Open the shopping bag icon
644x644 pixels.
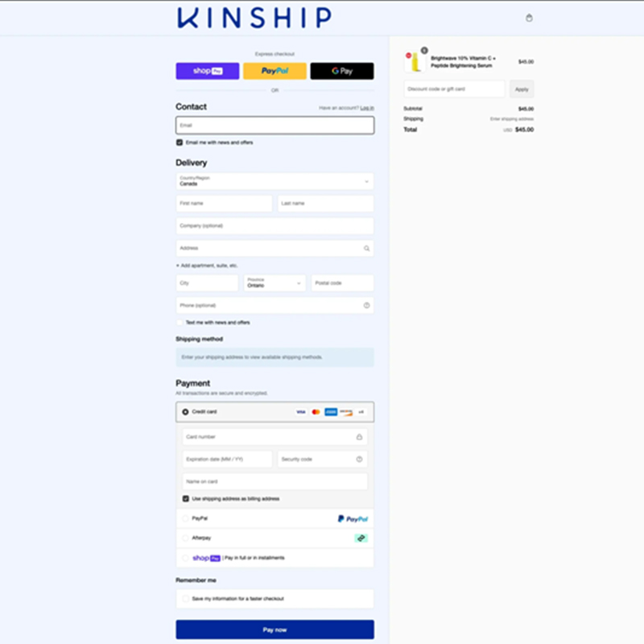(x=529, y=16)
